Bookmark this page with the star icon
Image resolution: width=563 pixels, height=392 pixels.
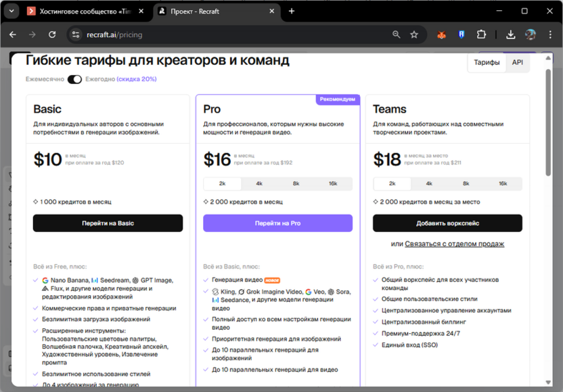click(x=414, y=34)
